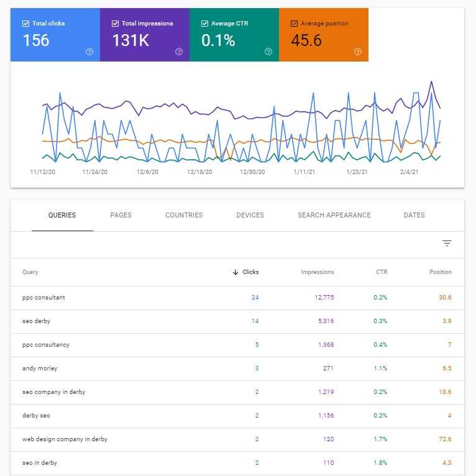Click the 'andy morley' query row
This screenshot has height=476, width=476.
[40, 368]
